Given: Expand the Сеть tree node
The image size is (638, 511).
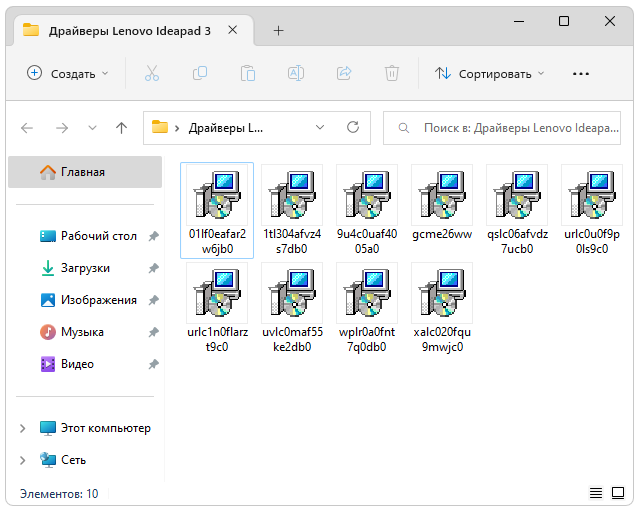Looking at the screenshot, I should tap(23, 460).
